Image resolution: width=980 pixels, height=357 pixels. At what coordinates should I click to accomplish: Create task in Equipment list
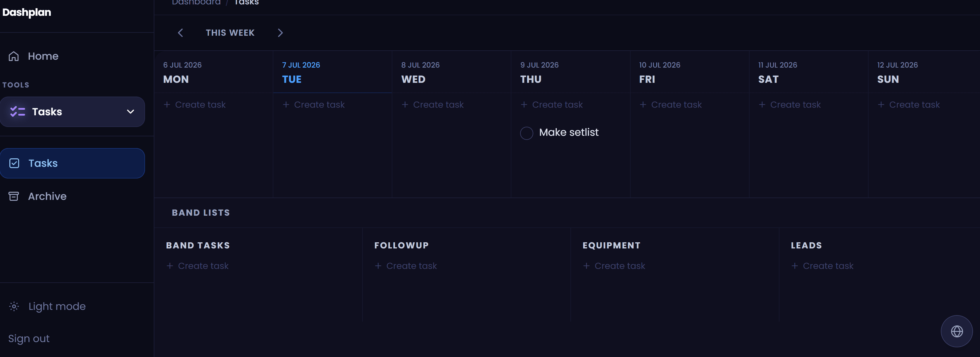[x=614, y=266]
